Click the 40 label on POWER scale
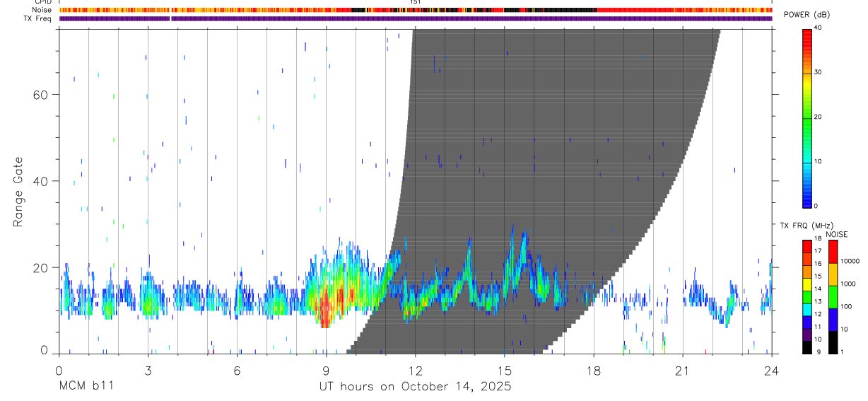The height and width of the screenshot is (401, 868). 818,28
